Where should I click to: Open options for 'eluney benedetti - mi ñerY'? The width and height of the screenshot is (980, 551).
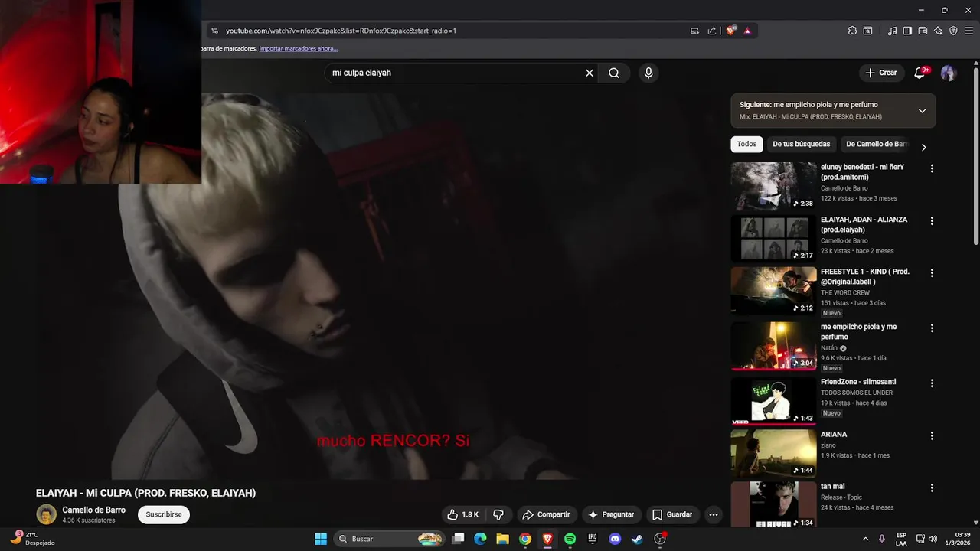(x=932, y=168)
